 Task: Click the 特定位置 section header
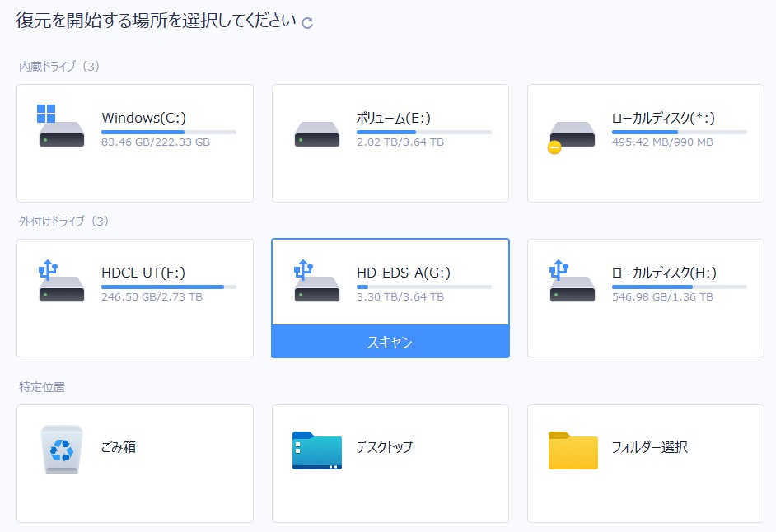(42, 387)
